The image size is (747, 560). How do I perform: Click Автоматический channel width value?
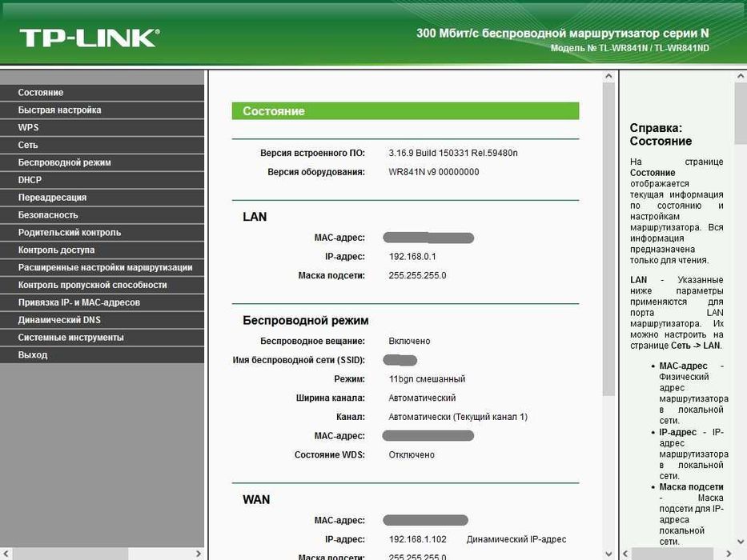click(422, 398)
